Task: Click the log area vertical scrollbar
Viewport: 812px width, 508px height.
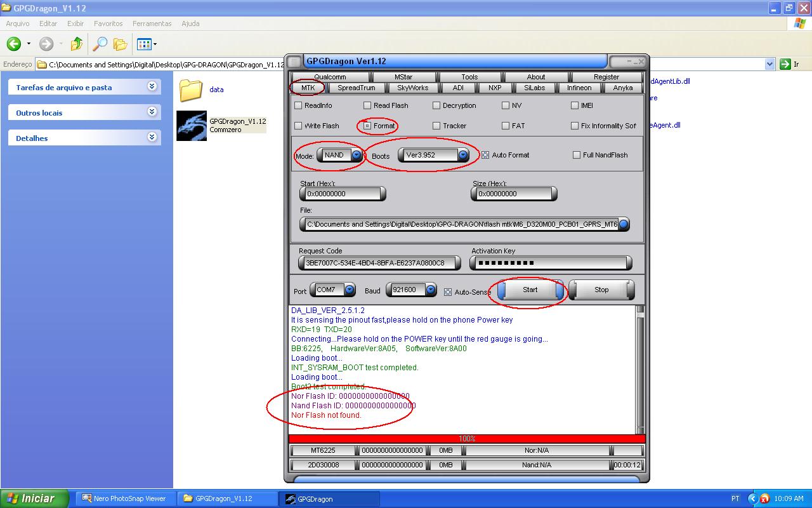Action: pos(640,369)
